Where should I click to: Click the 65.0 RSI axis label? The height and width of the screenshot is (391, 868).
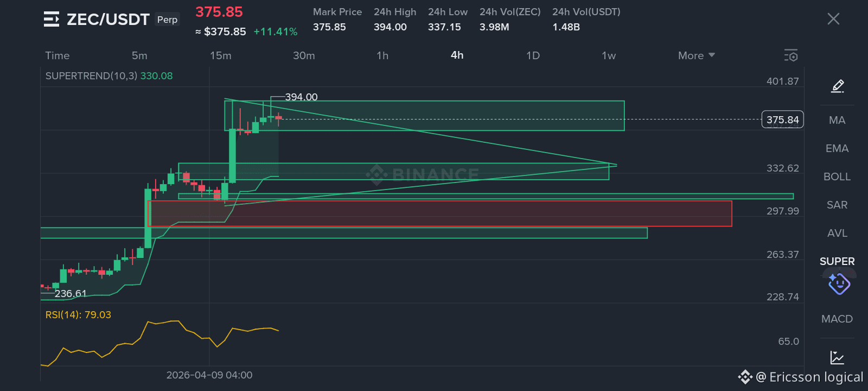788,342
